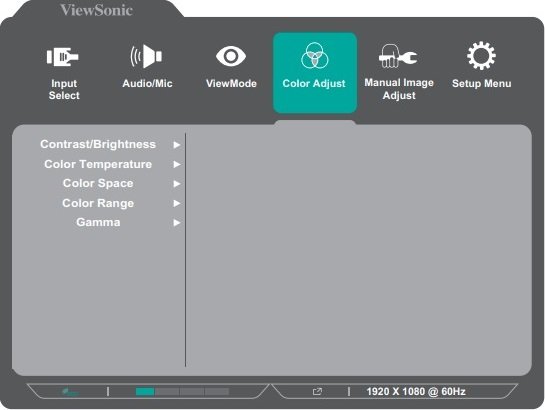Click the 1920 X 1080 @ 60Hz readout
The width and height of the screenshot is (545, 410).
[x=416, y=392]
